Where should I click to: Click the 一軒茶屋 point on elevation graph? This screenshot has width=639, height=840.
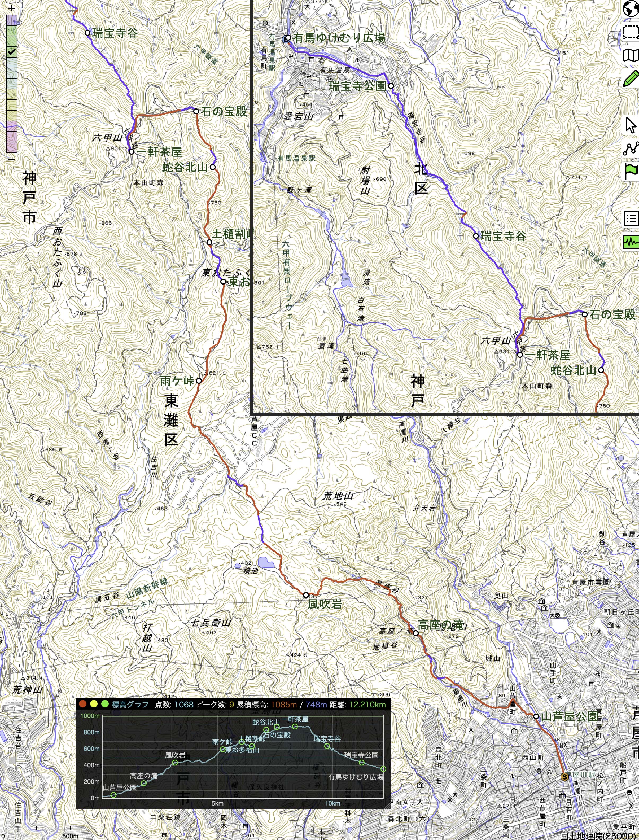295,727
